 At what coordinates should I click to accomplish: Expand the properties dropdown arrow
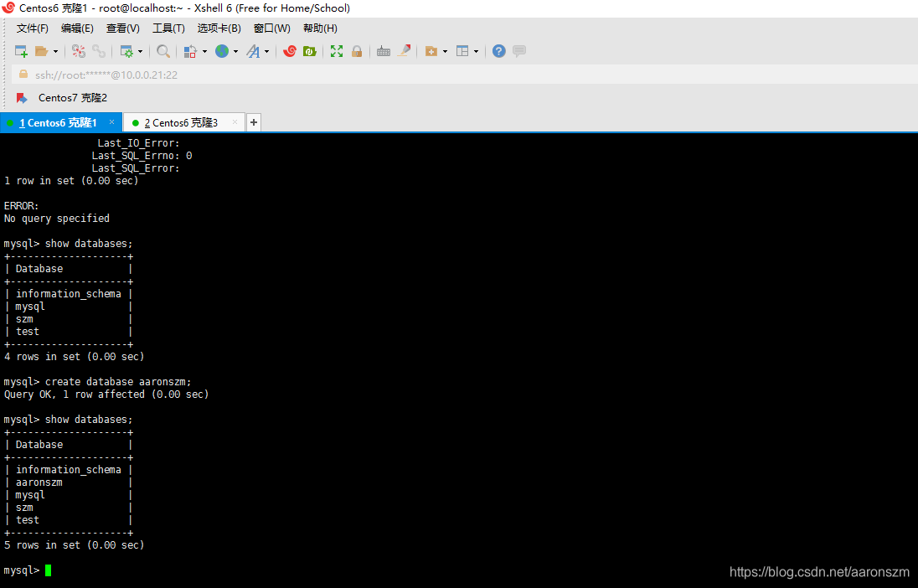coord(140,52)
